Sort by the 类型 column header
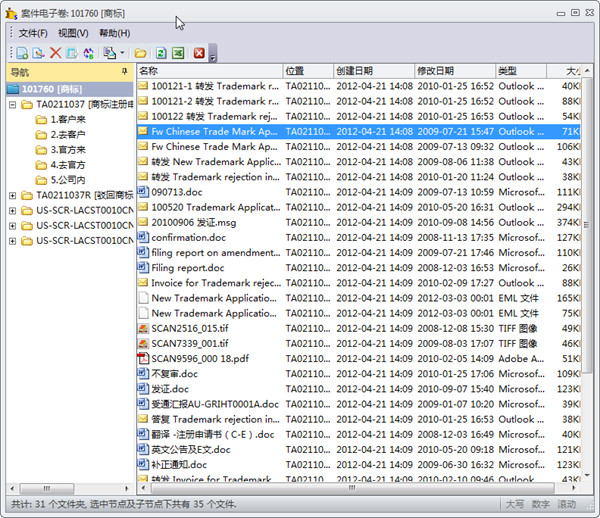 (x=521, y=71)
